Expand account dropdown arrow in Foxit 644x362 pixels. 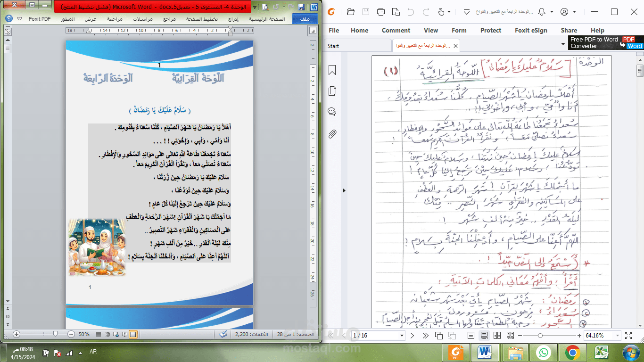click(575, 12)
